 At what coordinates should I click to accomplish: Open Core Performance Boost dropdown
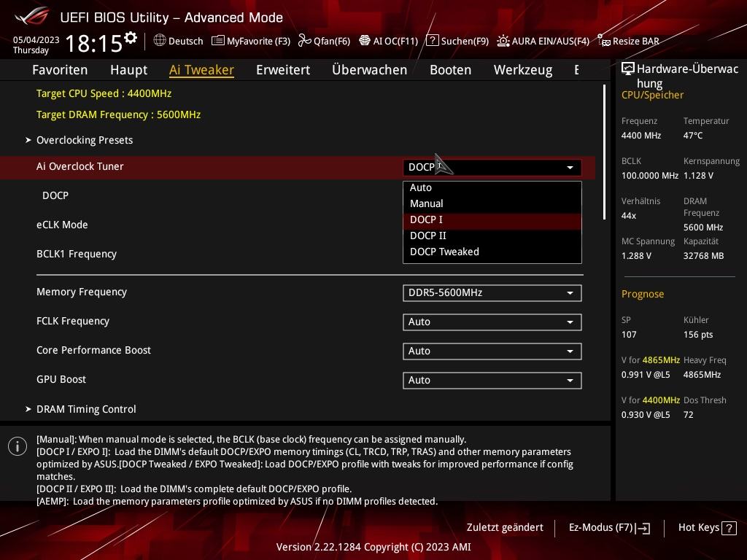tap(492, 351)
